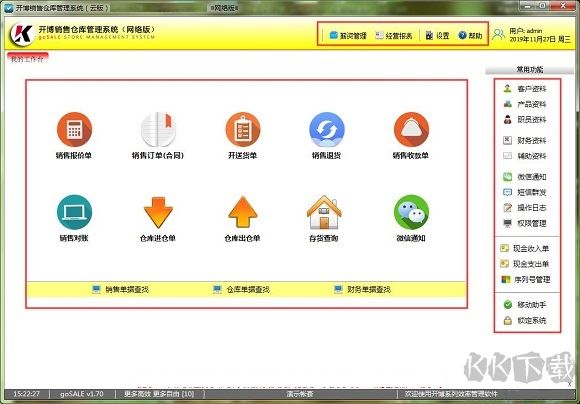Open 现金收入单 in the sidebar
The width and height of the screenshot is (580, 404).
[x=525, y=249]
